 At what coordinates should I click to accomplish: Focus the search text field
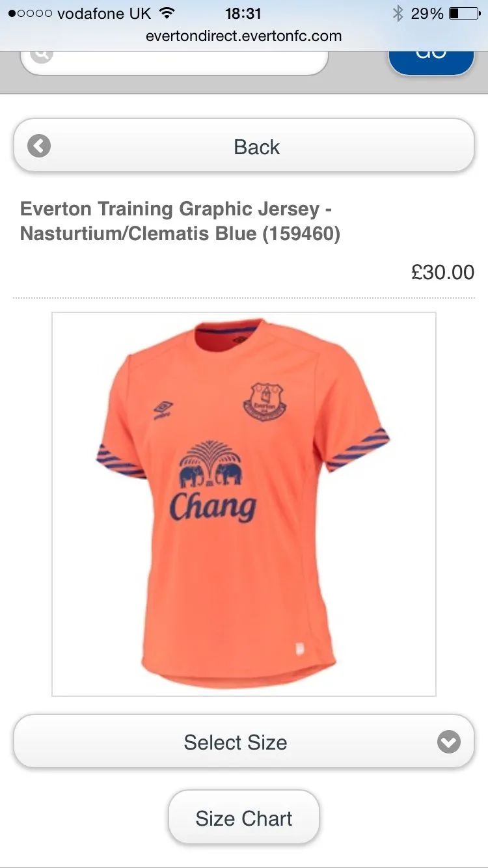pyautogui.click(x=174, y=60)
